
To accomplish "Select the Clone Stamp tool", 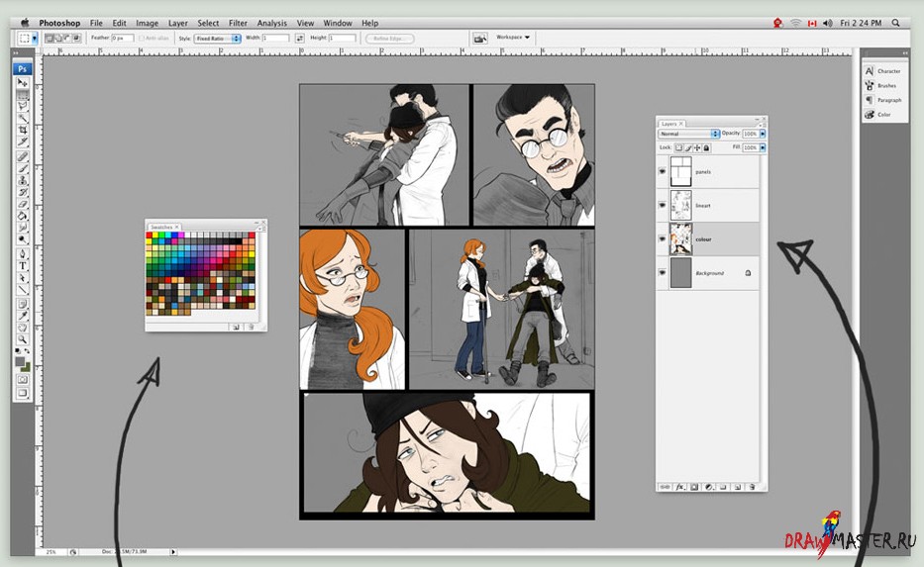I will point(23,180).
